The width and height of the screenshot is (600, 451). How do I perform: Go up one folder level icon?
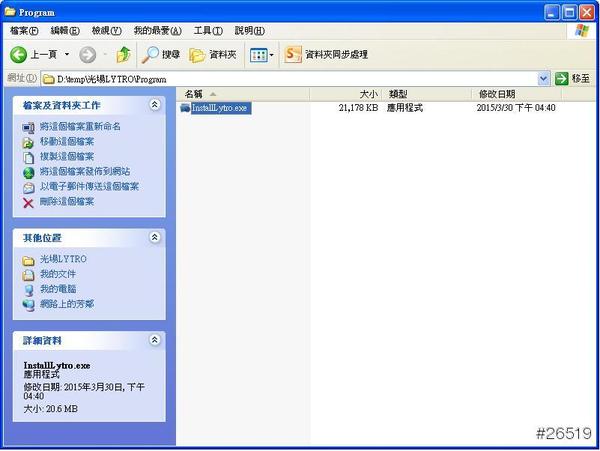(x=123, y=55)
